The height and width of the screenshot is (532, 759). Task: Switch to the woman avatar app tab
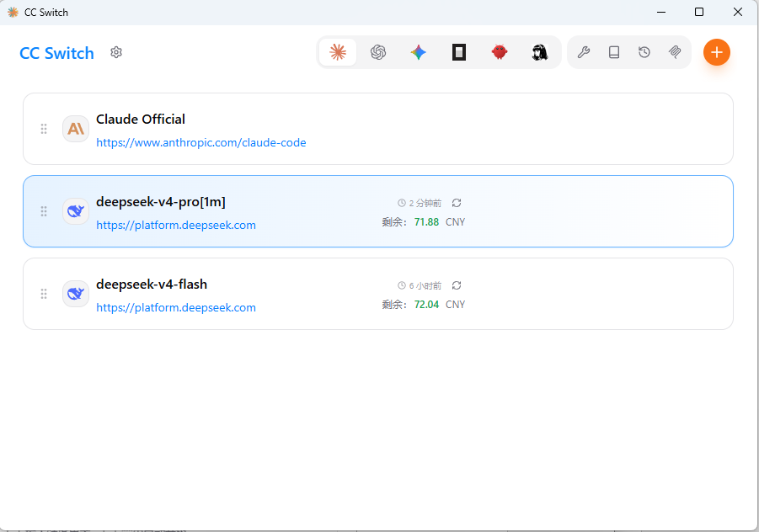[x=539, y=52]
